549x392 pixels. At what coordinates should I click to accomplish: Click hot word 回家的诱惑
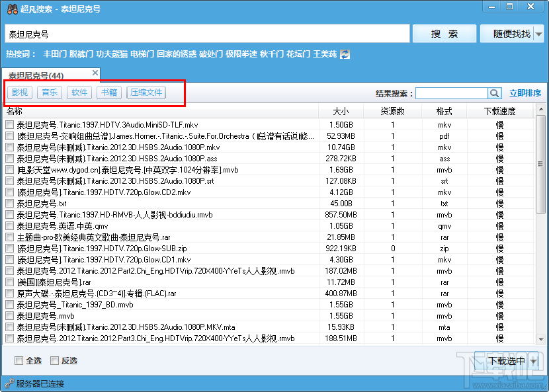[x=177, y=54]
